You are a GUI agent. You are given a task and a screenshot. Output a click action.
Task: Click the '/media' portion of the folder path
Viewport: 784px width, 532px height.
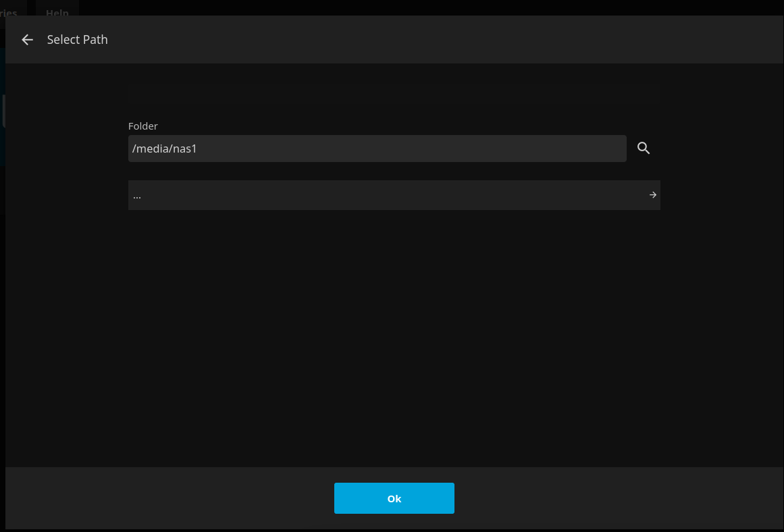150,149
